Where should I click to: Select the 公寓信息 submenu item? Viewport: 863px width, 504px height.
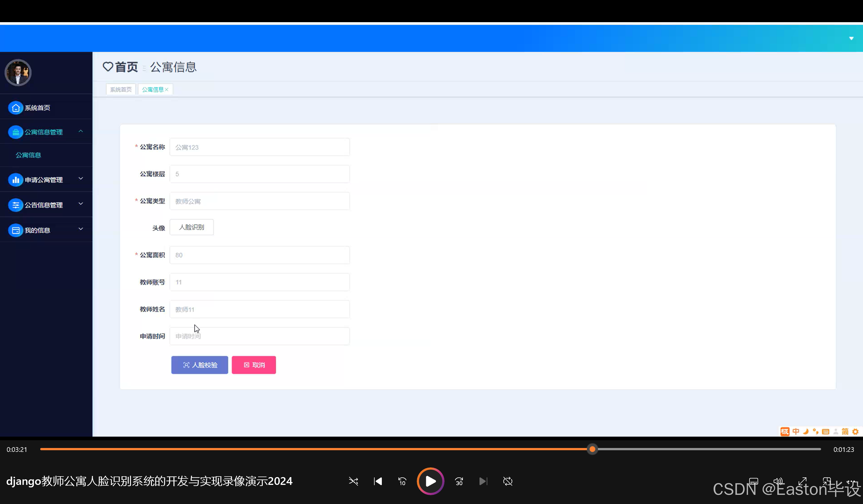tap(28, 155)
